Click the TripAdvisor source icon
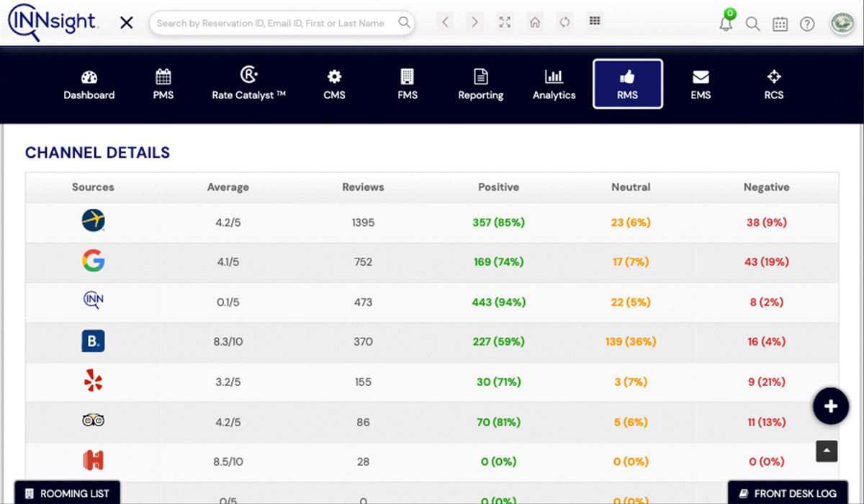864x504 pixels. point(94,420)
